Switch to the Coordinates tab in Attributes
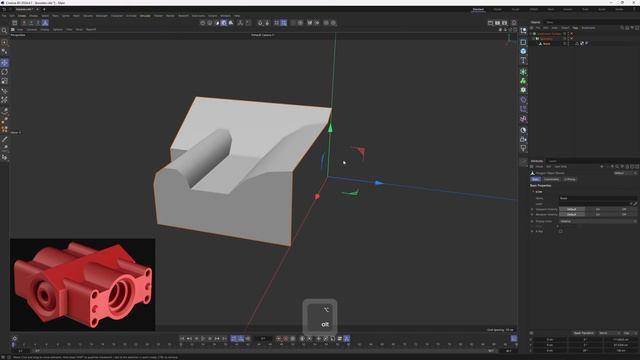640x360 pixels. (x=551, y=179)
